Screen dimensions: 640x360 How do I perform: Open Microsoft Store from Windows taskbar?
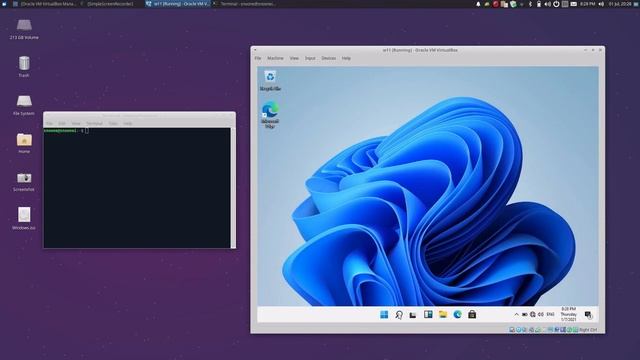[x=472, y=314]
